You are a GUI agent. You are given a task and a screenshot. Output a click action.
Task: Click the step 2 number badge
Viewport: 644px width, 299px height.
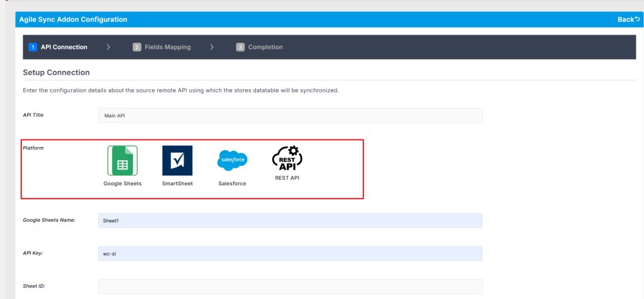tap(136, 47)
